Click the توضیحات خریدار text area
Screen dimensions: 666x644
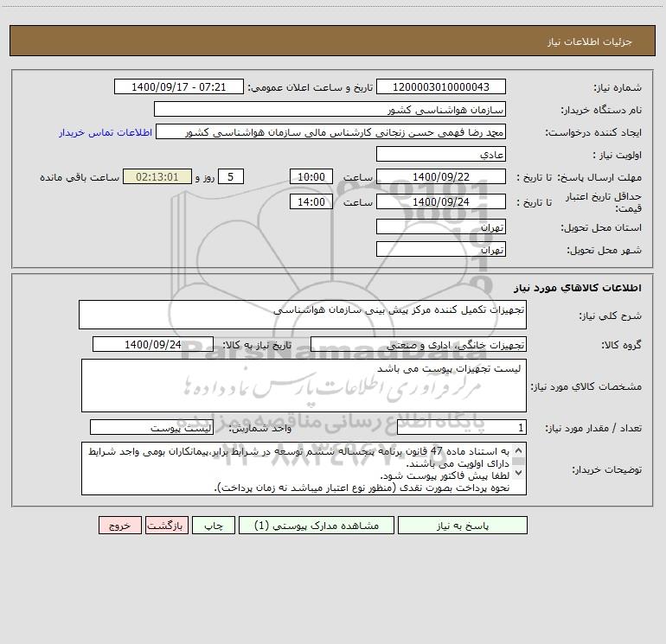click(304, 469)
